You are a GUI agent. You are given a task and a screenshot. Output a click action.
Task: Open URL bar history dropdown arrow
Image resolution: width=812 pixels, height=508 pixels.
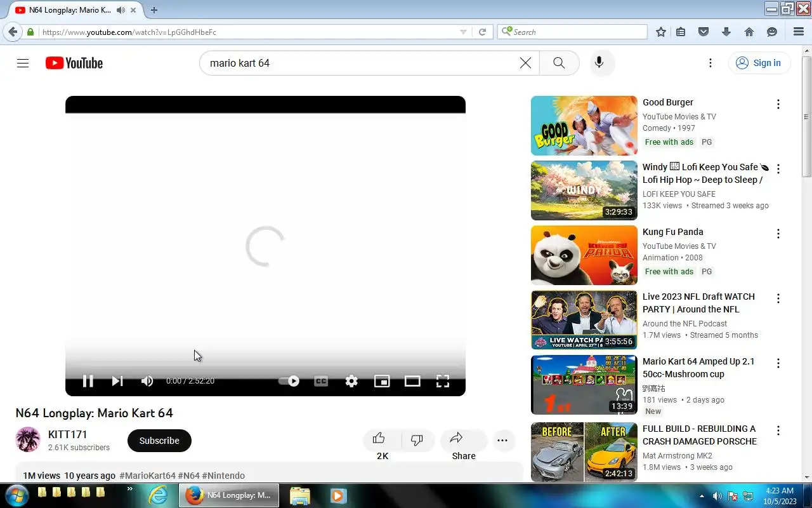click(463, 32)
